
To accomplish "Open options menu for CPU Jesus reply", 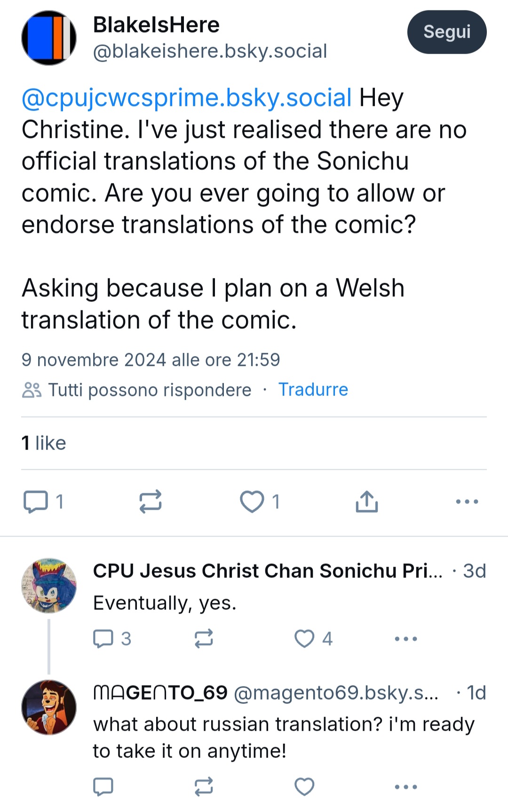I will point(406,639).
